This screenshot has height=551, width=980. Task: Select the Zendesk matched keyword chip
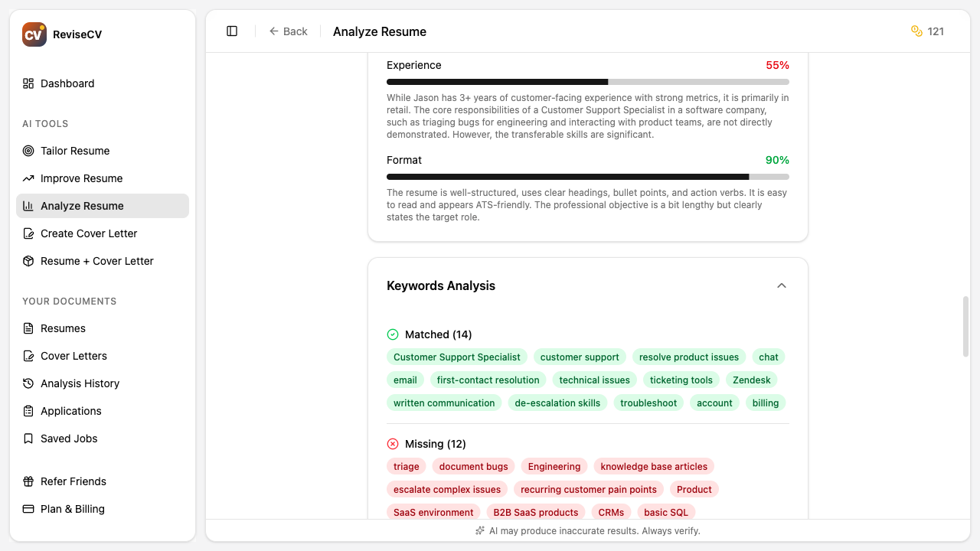point(751,380)
